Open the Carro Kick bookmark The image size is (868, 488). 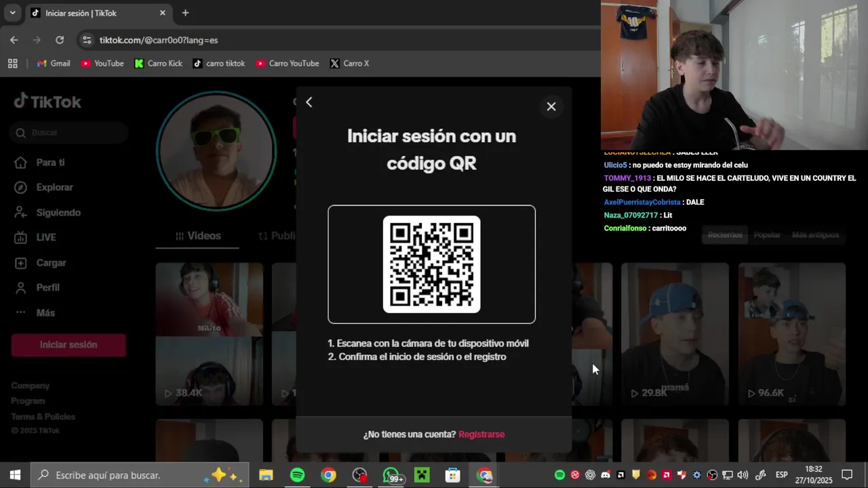(159, 63)
